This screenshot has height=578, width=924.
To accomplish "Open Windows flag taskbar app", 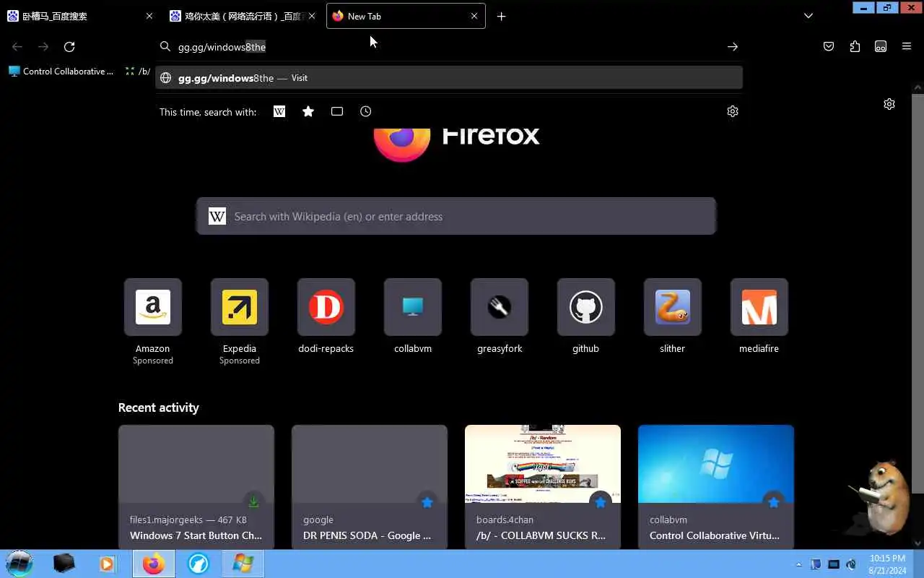I will (x=243, y=564).
